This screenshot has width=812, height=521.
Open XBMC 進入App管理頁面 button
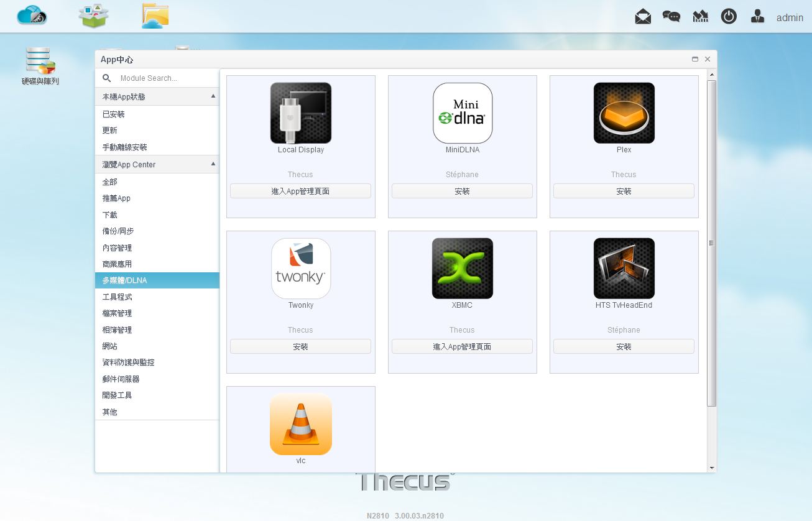pos(463,346)
